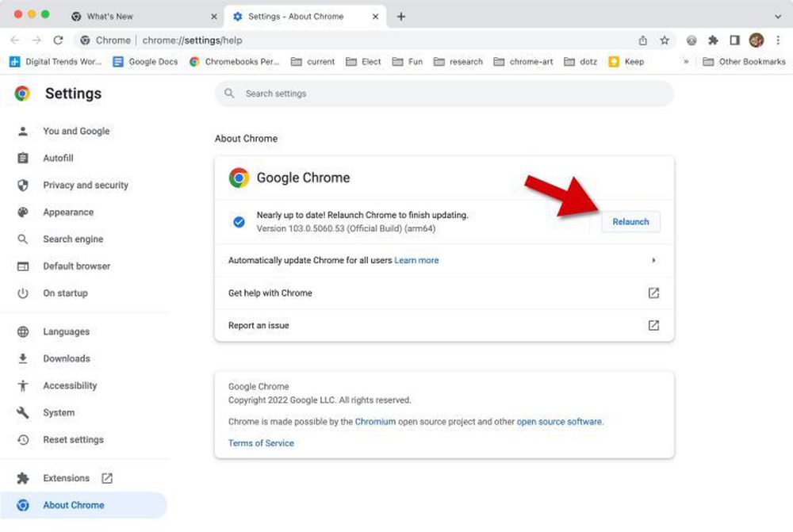Click the Relaunch button

(x=630, y=222)
